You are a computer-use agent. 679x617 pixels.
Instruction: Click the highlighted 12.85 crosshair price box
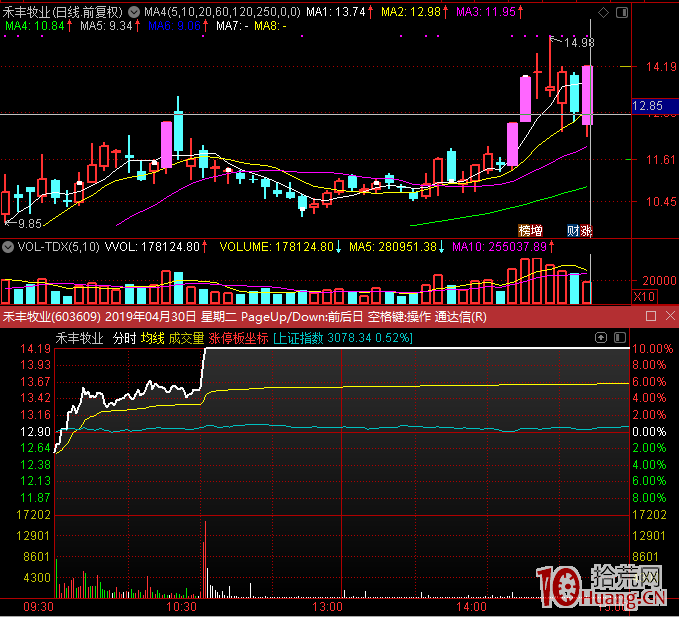655,106
